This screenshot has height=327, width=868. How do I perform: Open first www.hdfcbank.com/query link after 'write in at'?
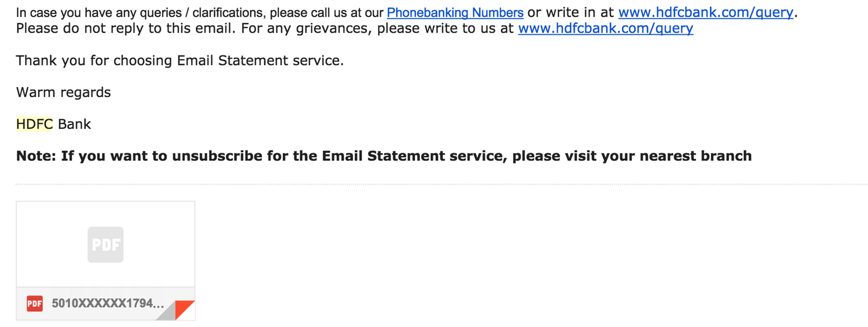(705, 12)
